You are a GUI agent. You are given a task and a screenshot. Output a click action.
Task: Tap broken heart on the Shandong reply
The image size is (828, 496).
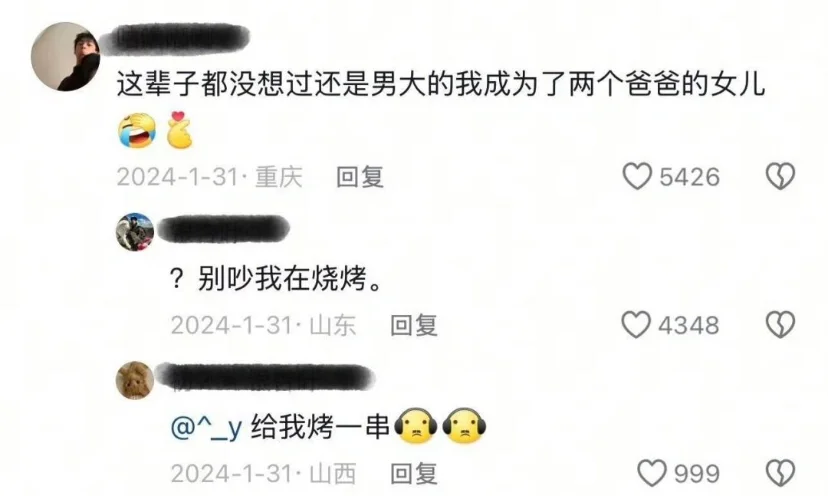pyautogui.click(x=780, y=324)
